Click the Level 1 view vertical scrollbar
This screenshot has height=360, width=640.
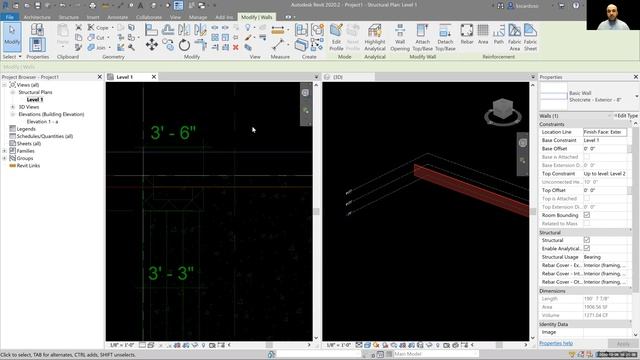click(316, 211)
